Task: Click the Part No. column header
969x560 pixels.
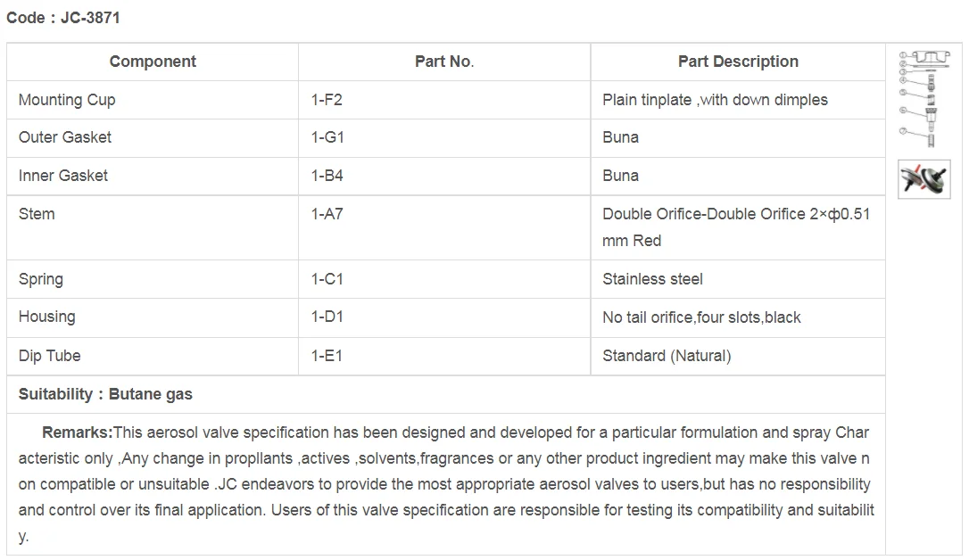Action: [x=444, y=62]
